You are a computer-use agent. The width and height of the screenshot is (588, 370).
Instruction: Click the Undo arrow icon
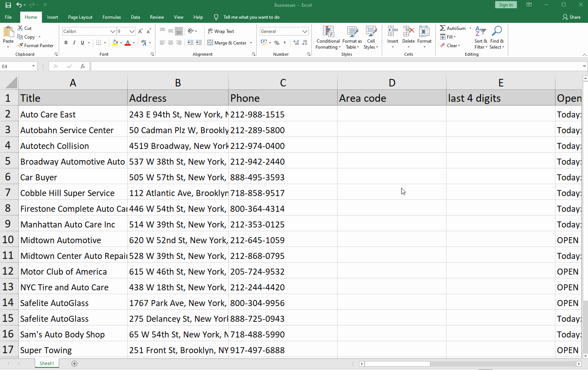(x=19, y=5)
